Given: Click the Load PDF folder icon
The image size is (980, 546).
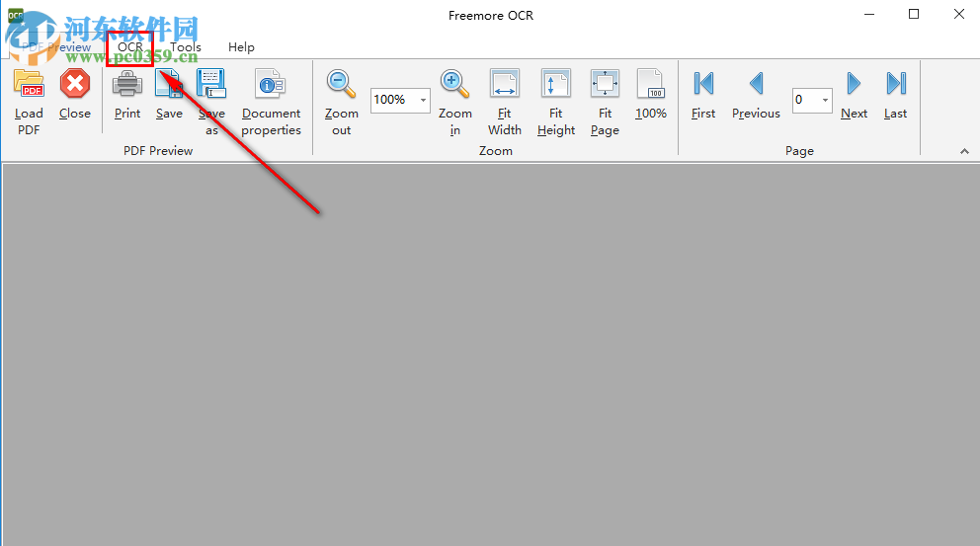Looking at the screenshot, I should pos(29,84).
